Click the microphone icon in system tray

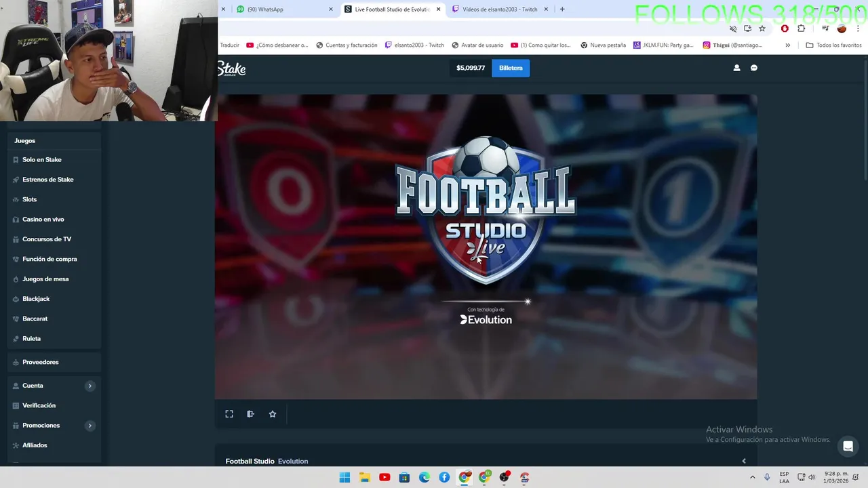tap(767, 477)
